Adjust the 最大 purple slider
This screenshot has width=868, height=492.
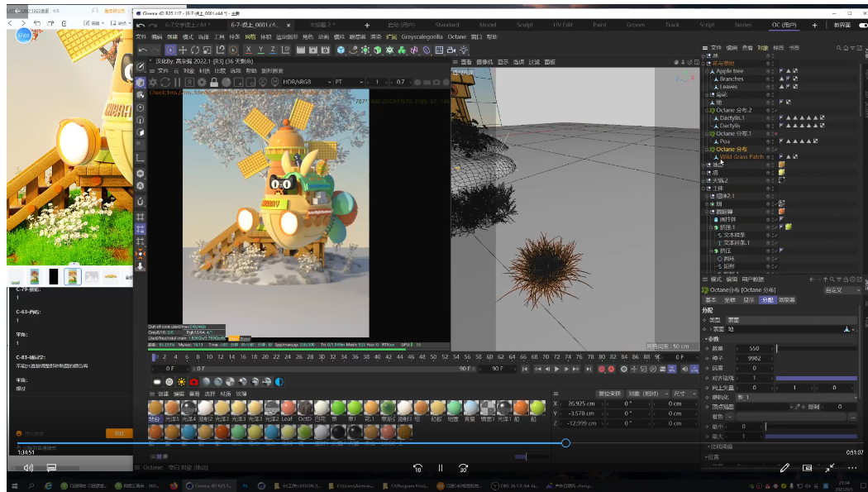[811, 436]
